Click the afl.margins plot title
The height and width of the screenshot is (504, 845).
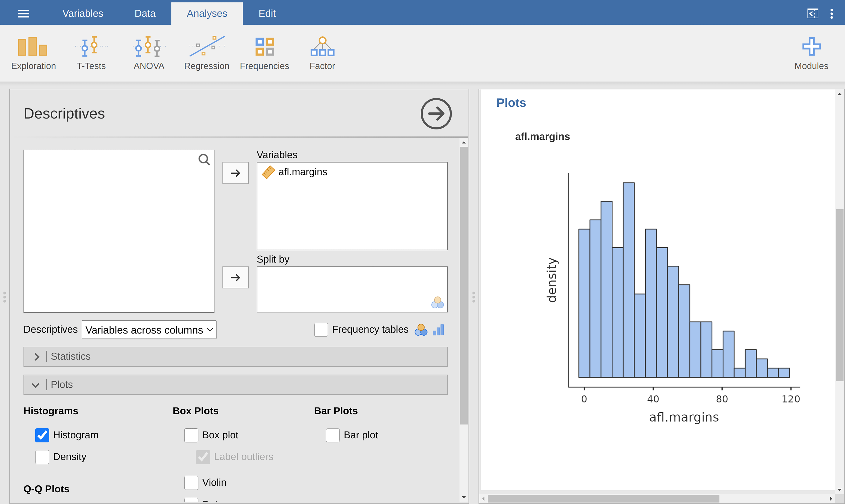pyautogui.click(x=542, y=136)
